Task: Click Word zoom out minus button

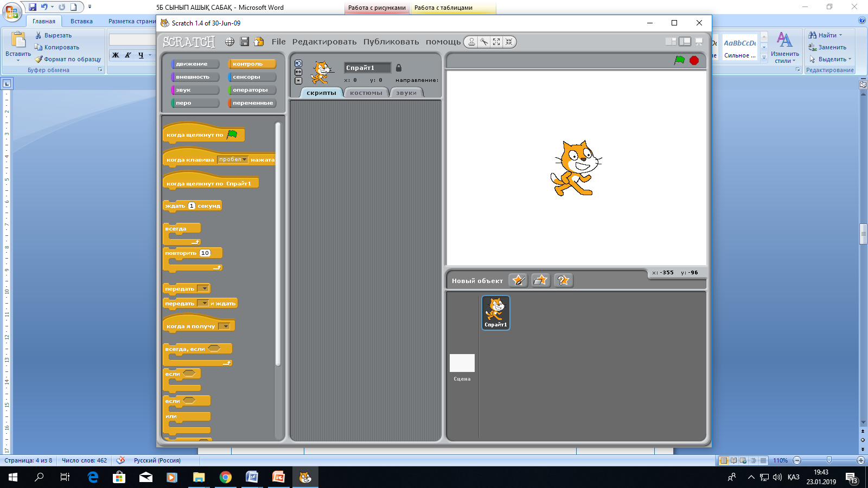Action: pos(797,460)
